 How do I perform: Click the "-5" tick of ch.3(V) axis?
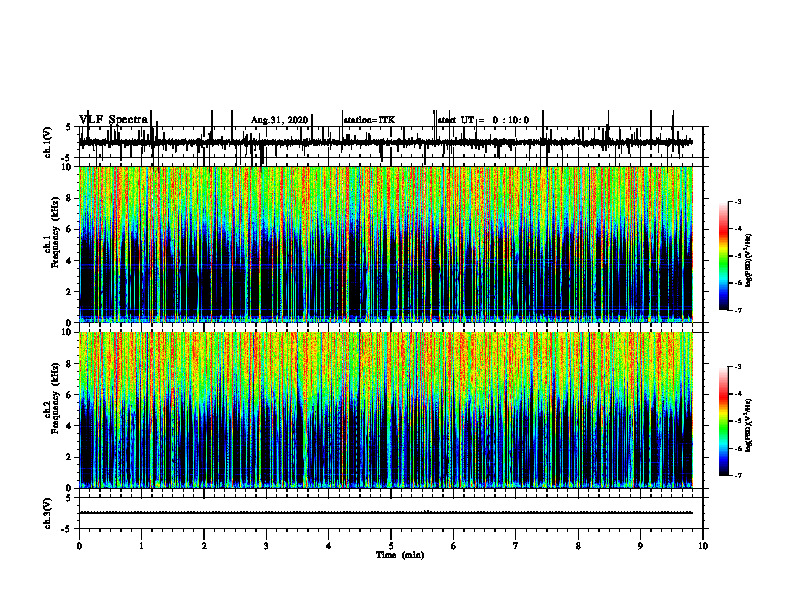[67, 529]
